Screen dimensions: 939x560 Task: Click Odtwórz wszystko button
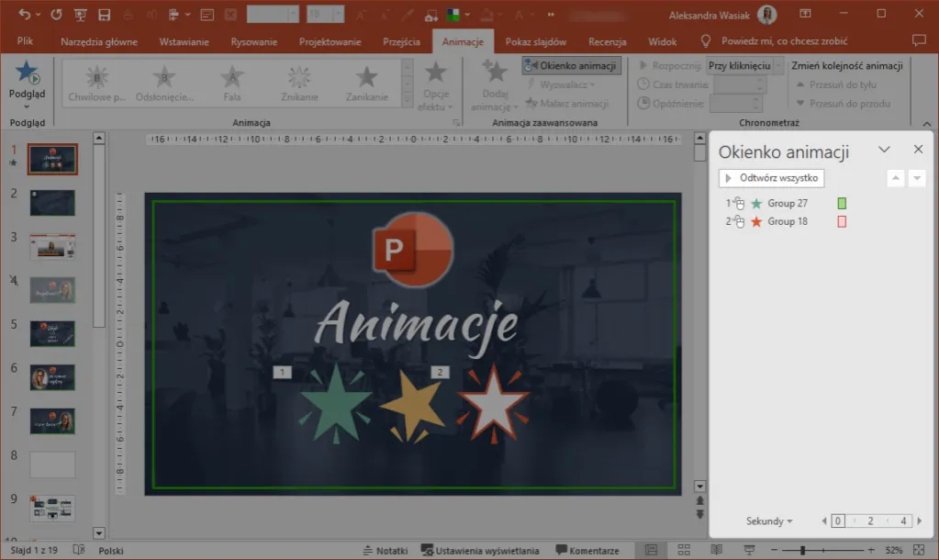tap(771, 178)
